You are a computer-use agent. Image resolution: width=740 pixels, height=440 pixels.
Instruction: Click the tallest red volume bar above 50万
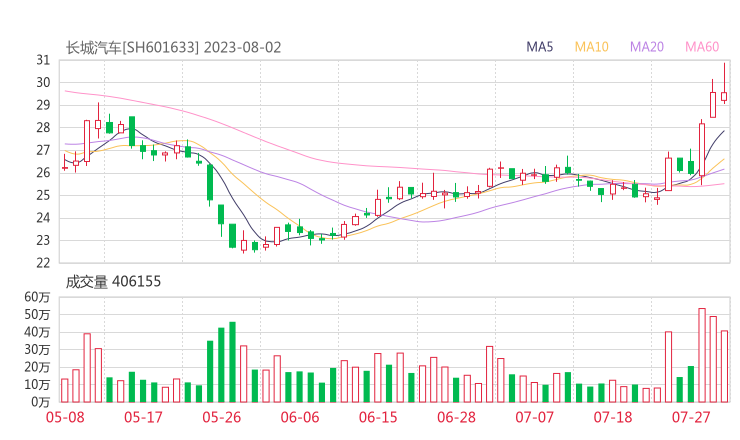pyautogui.click(x=702, y=355)
